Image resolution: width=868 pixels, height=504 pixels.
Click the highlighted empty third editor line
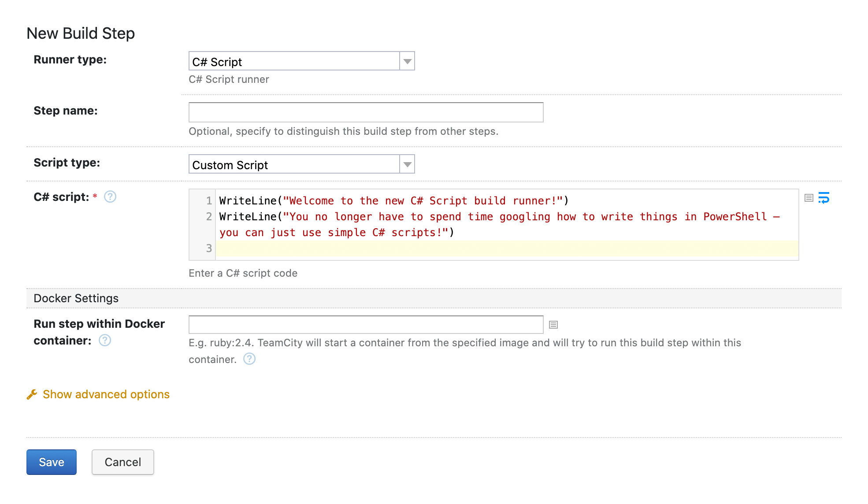pos(507,248)
